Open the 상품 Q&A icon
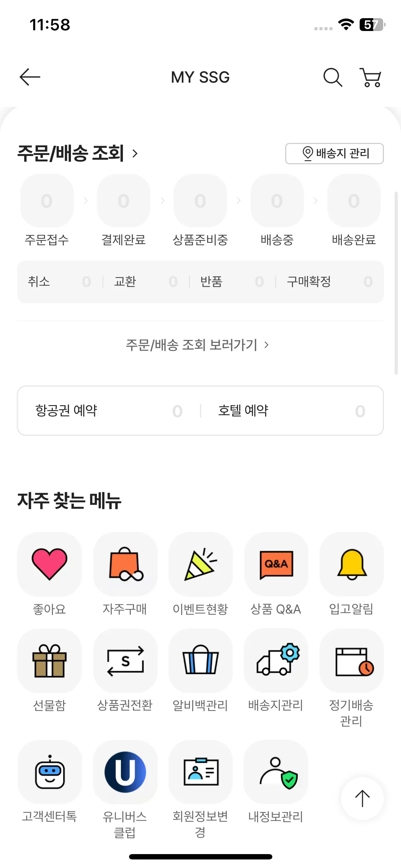401x868 pixels. (x=276, y=564)
